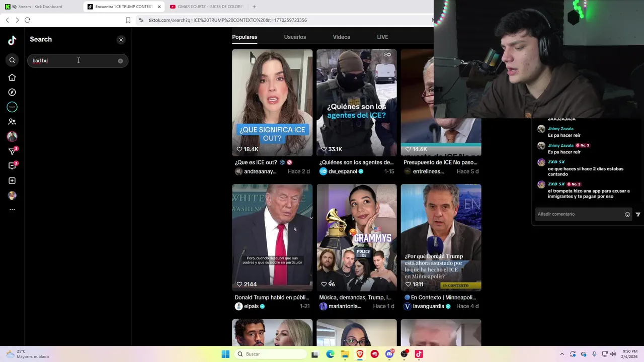644x362 pixels.
Task: Switch to the Populares tab
Action: [x=245, y=37]
